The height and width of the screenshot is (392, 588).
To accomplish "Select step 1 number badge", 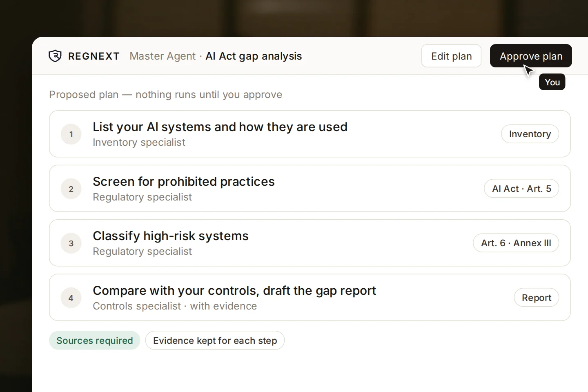I will 71,134.
